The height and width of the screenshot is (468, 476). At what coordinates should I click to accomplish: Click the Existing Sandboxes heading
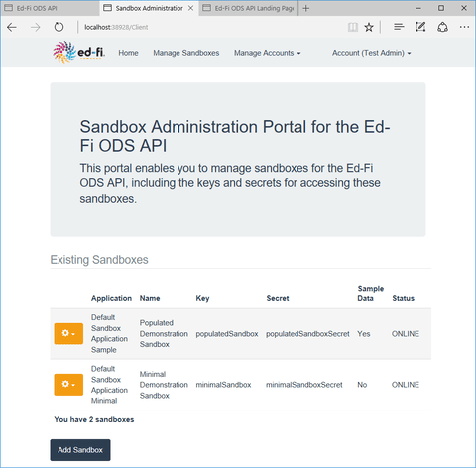pyautogui.click(x=99, y=260)
